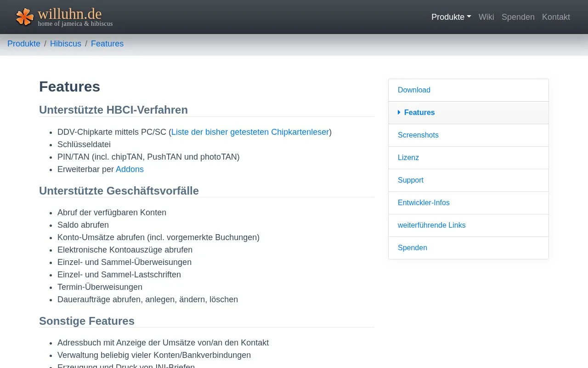Go to Support in the sidebar
The image size is (588, 368).
(x=469, y=180)
